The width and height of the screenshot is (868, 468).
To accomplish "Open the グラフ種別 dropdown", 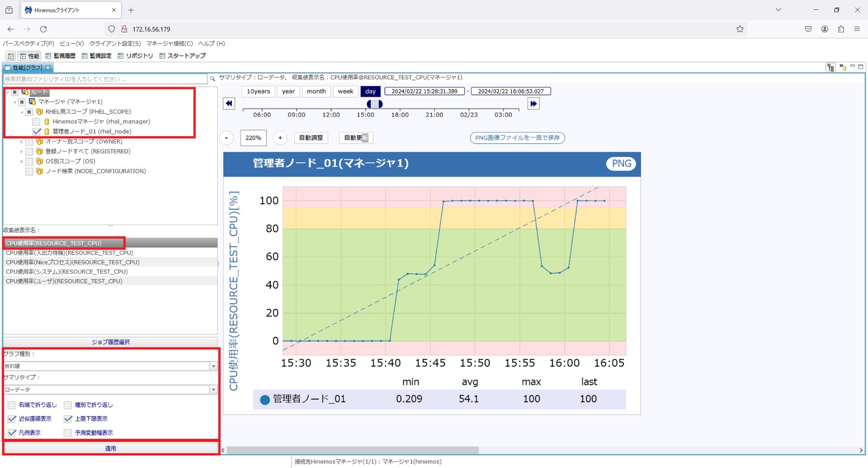I will pyautogui.click(x=213, y=366).
